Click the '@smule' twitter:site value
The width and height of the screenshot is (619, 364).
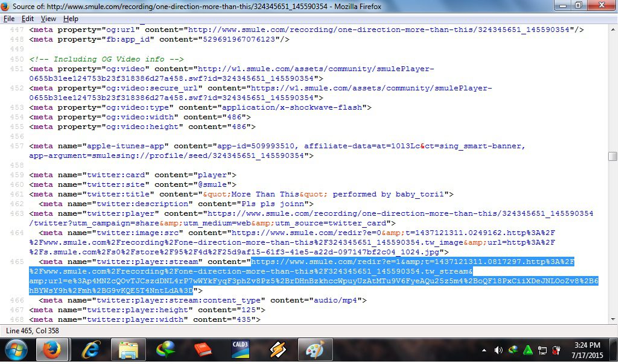click(x=212, y=184)
